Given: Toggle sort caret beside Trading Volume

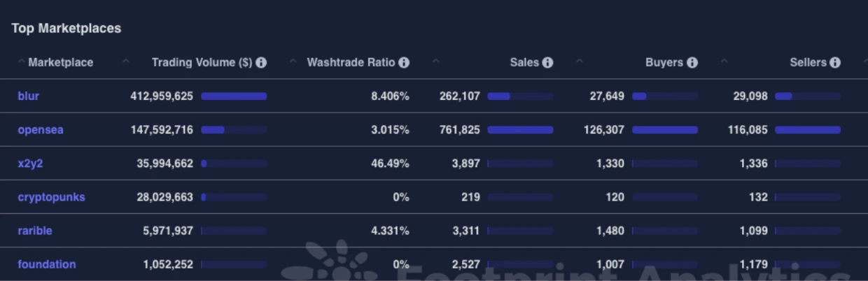Looking at the screenshot, I should tap(126, 62).
